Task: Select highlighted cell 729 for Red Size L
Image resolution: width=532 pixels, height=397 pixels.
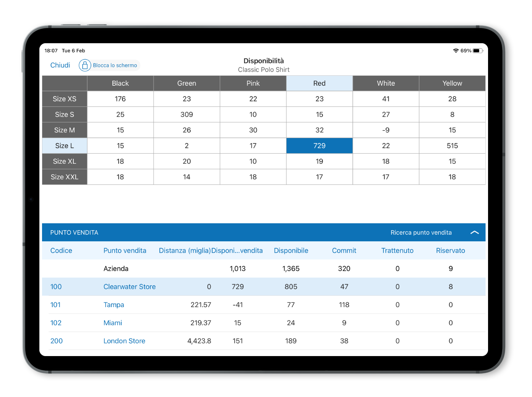Action: pyautogui.click(x=320, y=146)
